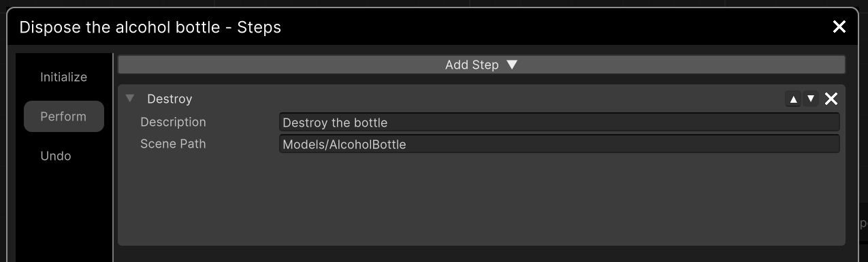
Task: Select the Description label
Action: coord(173,122)
